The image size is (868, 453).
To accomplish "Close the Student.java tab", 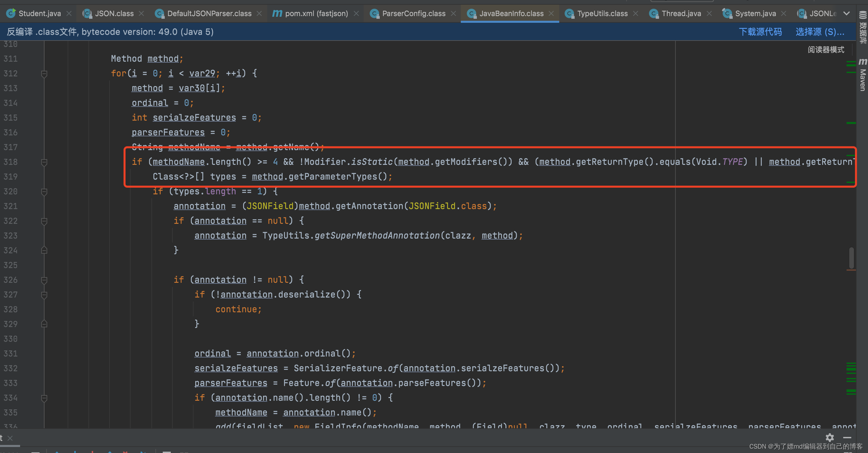I will pyautogui.click(x=69, y=13).
